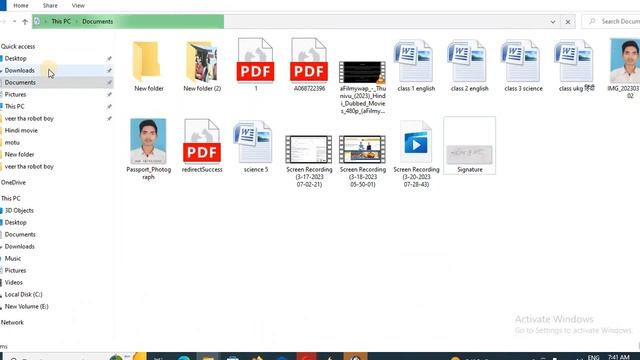Open Desktop under Quick access

click(16, 59)
